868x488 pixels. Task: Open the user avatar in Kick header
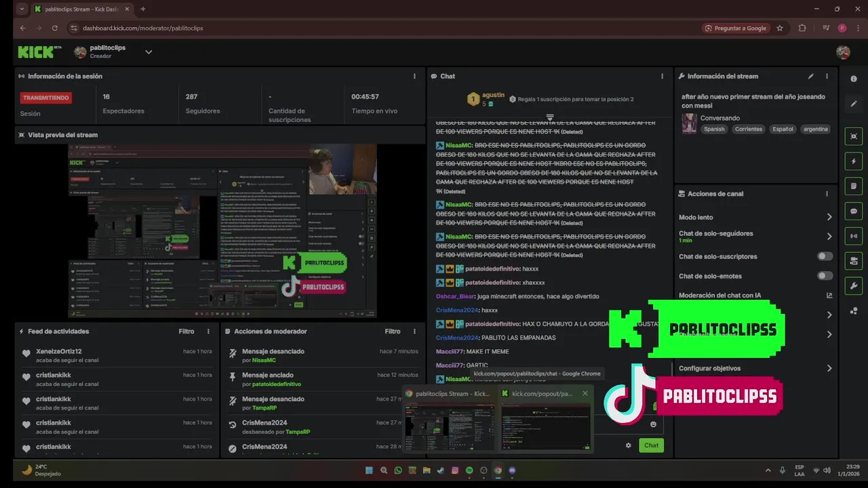843,52
